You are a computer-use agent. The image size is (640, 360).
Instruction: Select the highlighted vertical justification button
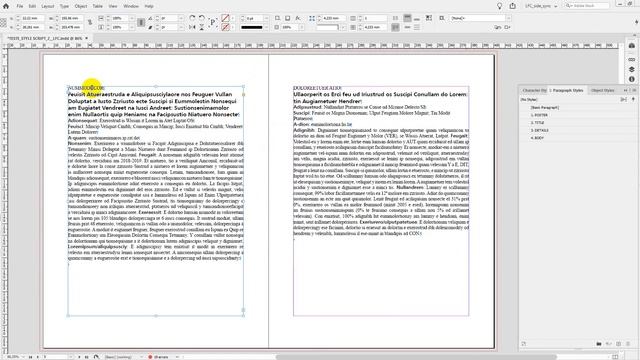click(x=395, y=27)
